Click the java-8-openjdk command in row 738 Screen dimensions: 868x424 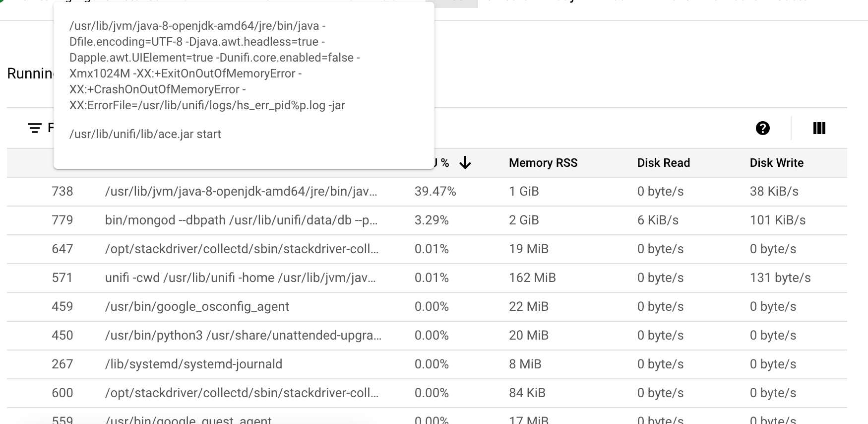[x=241, y=191]
